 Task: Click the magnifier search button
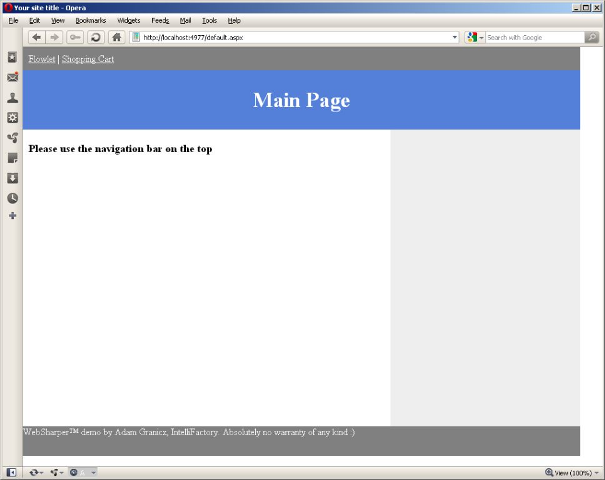click(591, 37)
